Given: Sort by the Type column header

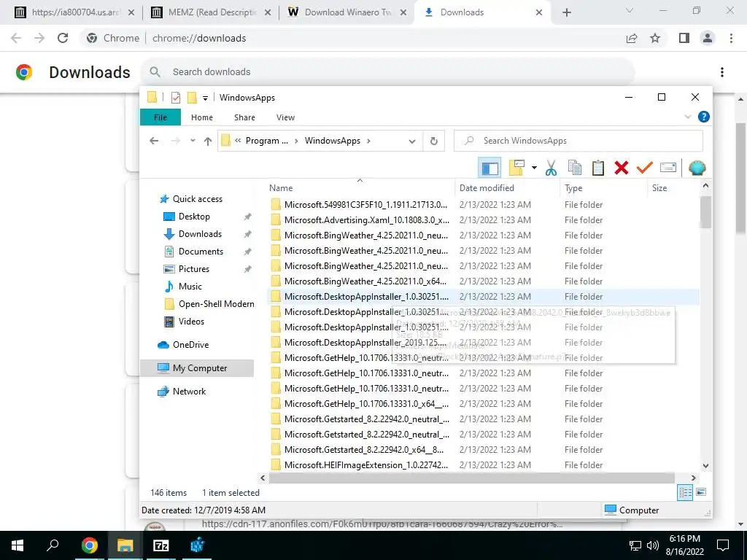Looking at the screenshot, I should [603, 188].
